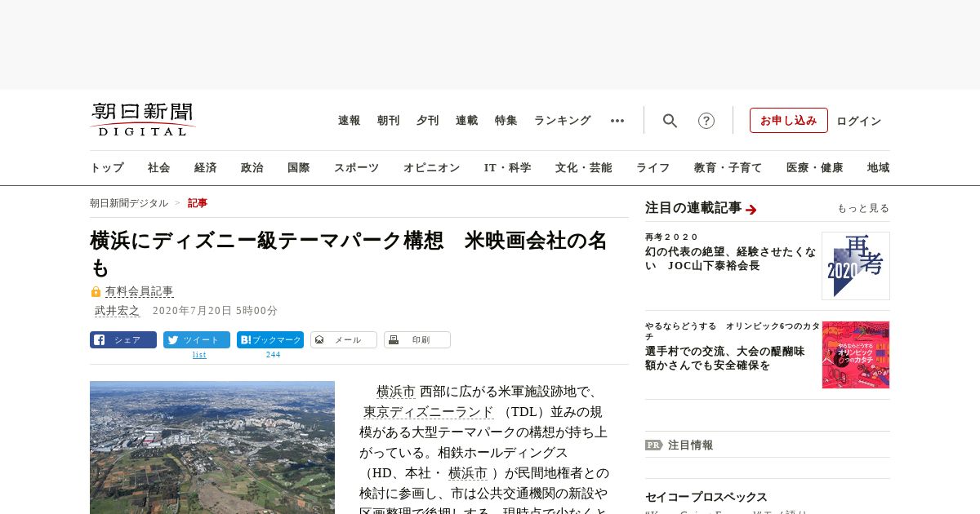Click red arrow beside 注目の連載記事

point(751,210)
